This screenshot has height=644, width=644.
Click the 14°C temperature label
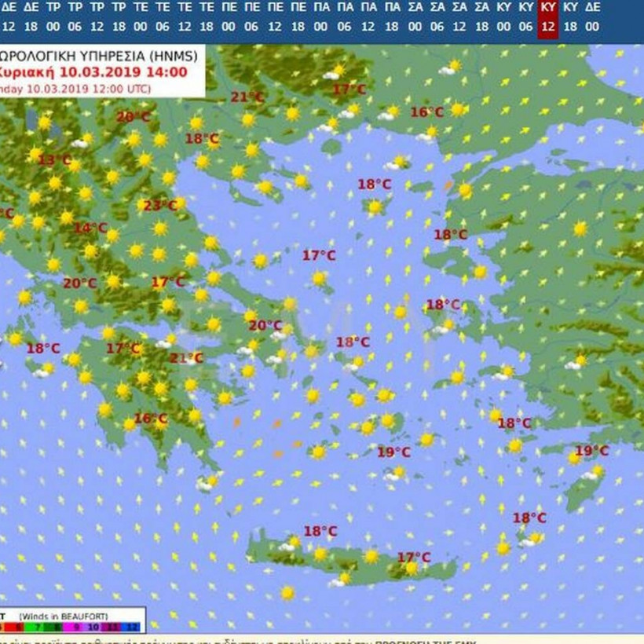click(x=90, y=229)
